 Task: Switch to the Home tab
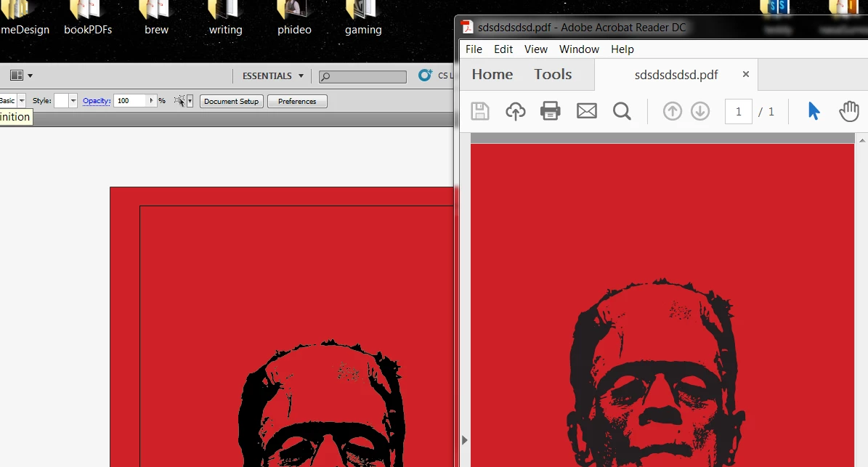coord(492,74)
